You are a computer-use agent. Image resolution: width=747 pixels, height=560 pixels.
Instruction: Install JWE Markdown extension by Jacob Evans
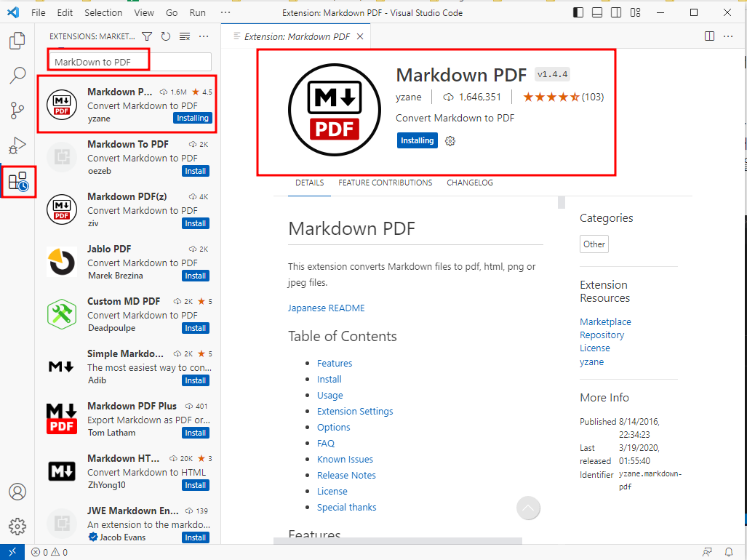pyautogui.click(x=196, y=537)
